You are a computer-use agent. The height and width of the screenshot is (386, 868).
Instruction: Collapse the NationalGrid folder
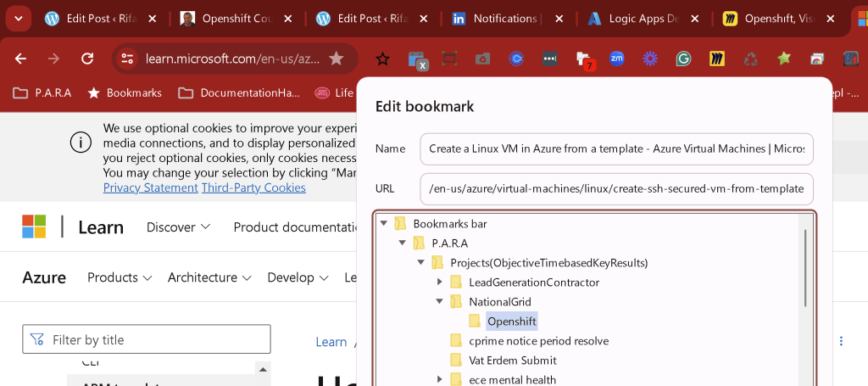click(x=440, y=301)
